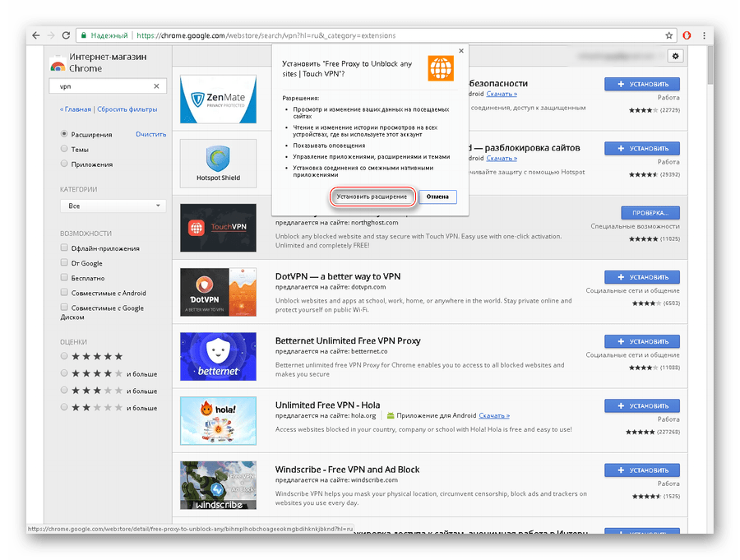Reload the page with the refresh icon

67,35
